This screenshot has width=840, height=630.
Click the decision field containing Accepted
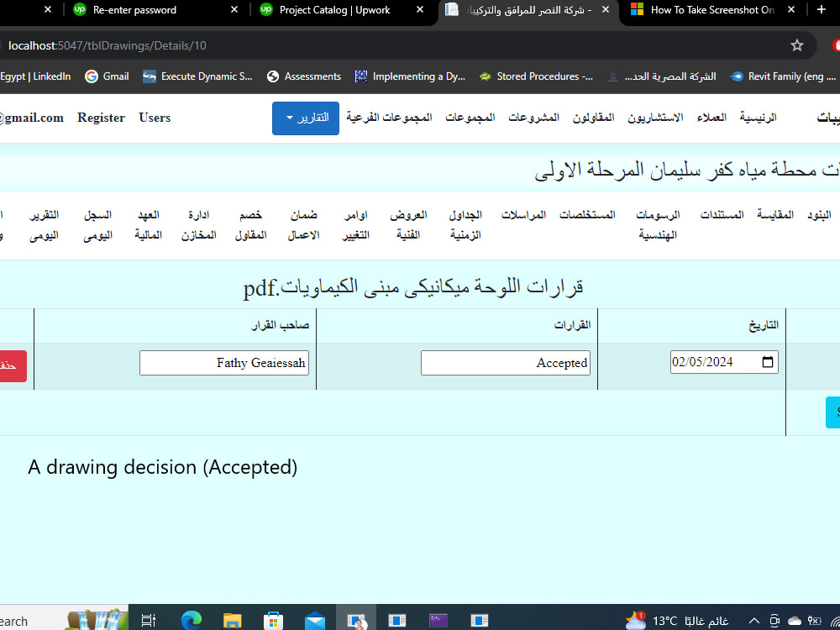point(505,363)
